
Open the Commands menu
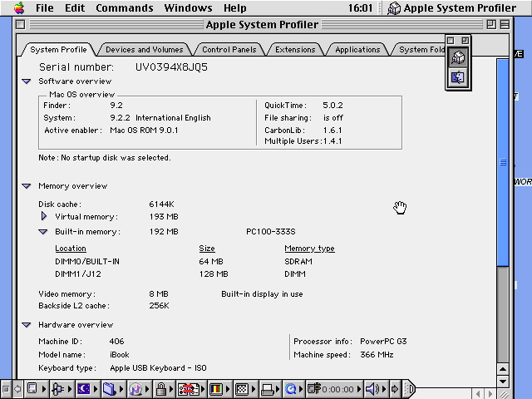tap(124, 7)
